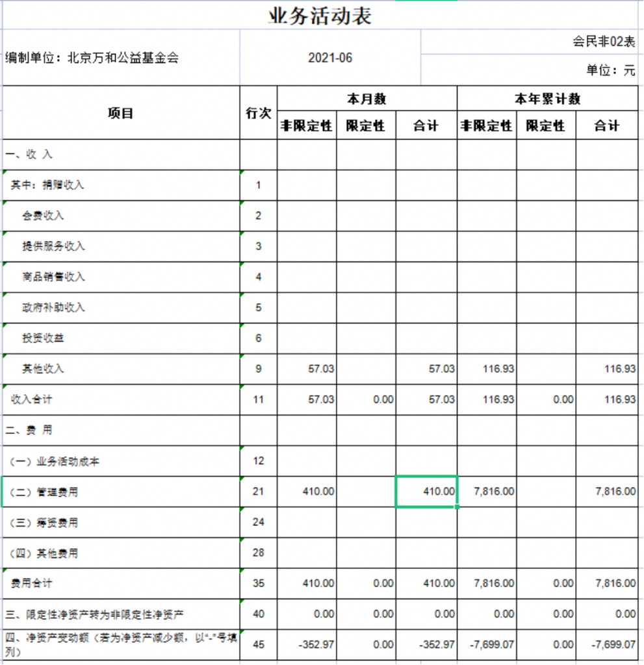Select 管理费用 本年累计数 非限定性 value 7,816.00
644x665 pixels.
tap(487, 492)
